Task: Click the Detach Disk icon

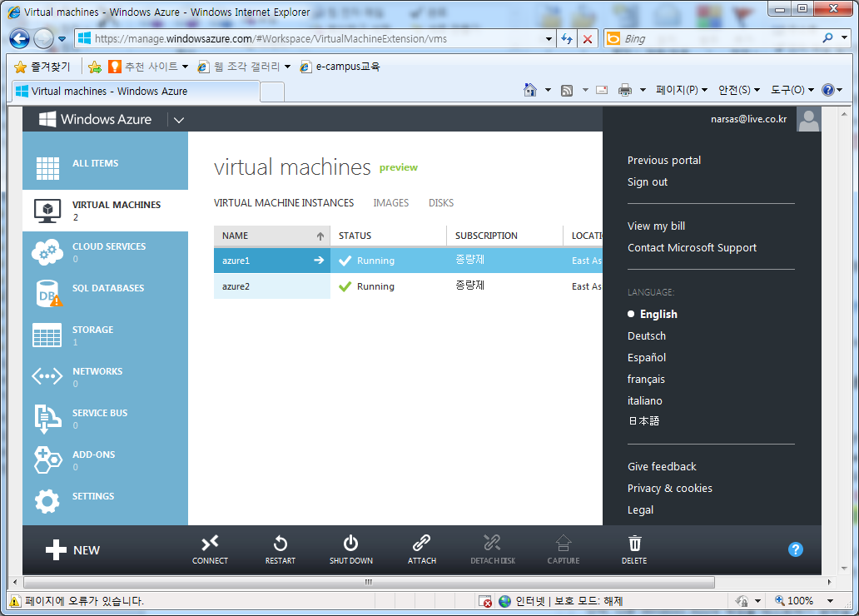Action: click(492, 543)
